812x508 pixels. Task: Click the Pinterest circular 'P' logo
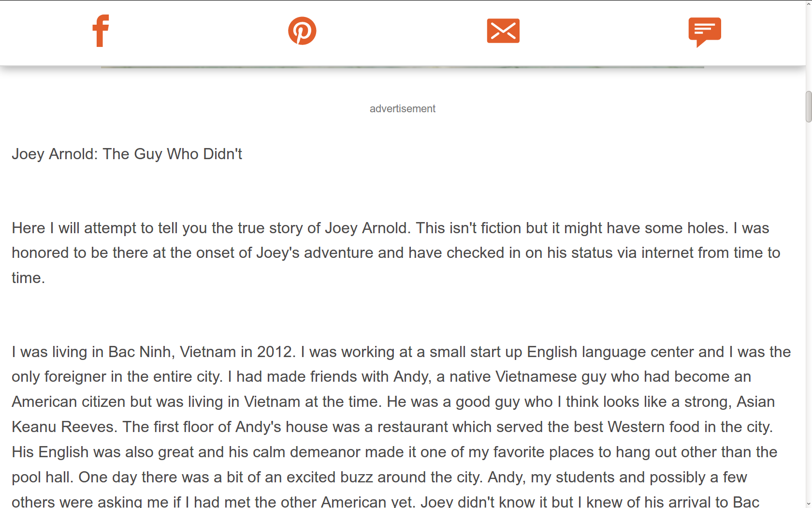click(x=302, y=30)
